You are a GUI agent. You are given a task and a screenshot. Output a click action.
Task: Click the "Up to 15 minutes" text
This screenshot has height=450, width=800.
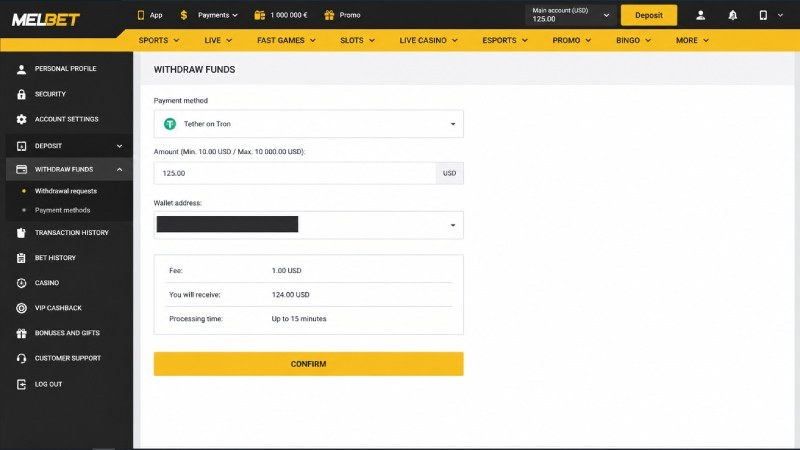click(299, 319)
